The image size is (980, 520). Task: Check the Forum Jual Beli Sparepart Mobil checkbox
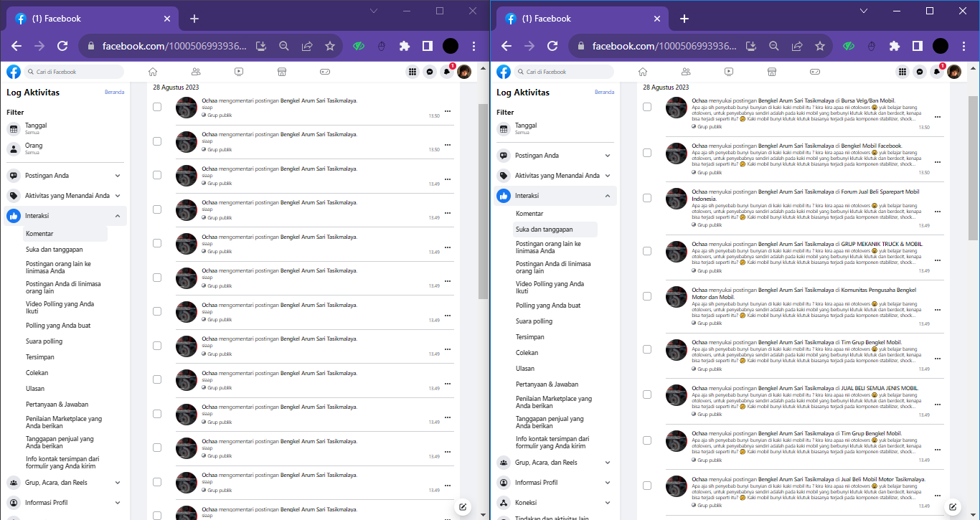[x=647, y=198]
